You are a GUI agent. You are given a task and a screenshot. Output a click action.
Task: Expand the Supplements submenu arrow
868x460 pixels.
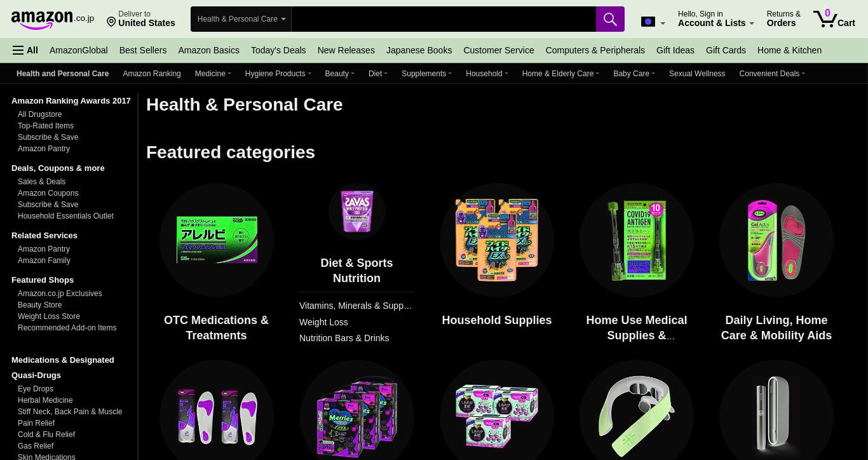[450, 74]
